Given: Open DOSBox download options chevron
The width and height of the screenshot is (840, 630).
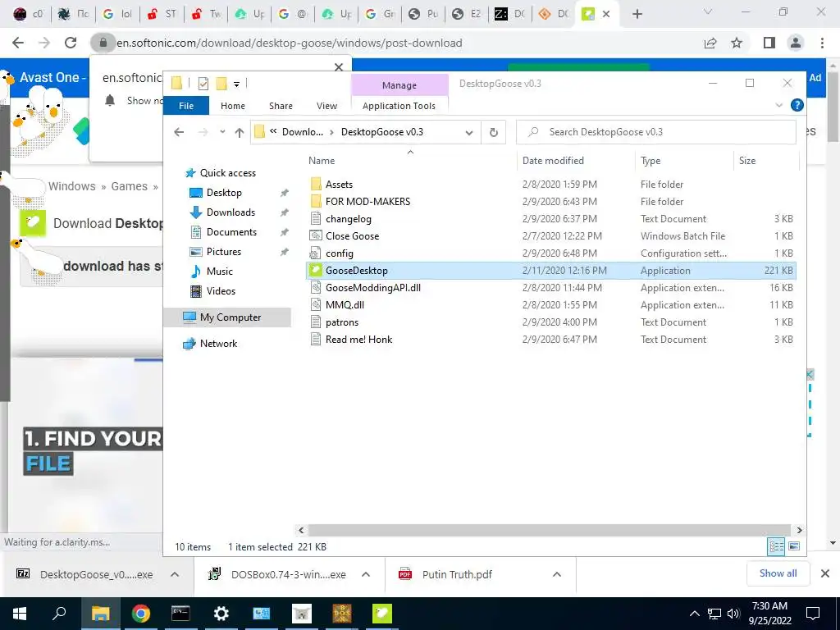Looking at the screenshot, I should click(x=366, y=574).
